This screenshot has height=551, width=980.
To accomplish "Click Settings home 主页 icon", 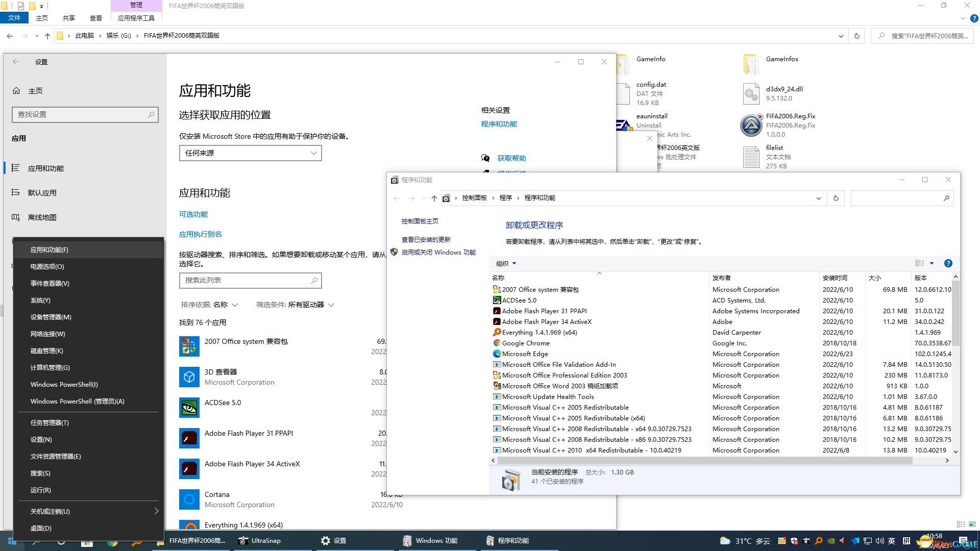I will point(16,91).
